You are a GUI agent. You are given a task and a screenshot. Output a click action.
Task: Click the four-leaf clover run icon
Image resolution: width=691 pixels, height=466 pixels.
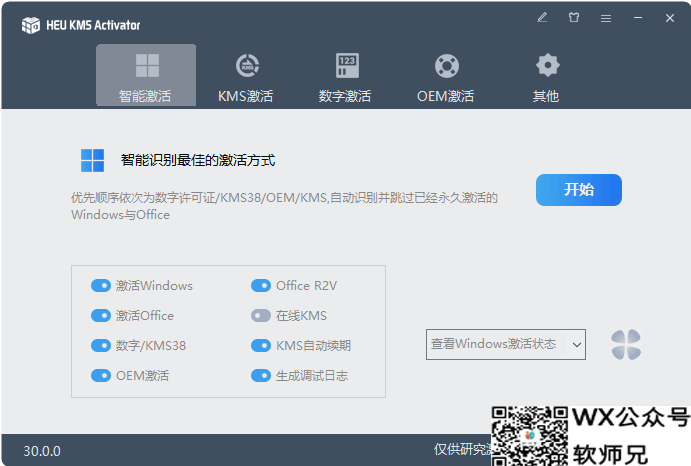[x=626, y=344]
